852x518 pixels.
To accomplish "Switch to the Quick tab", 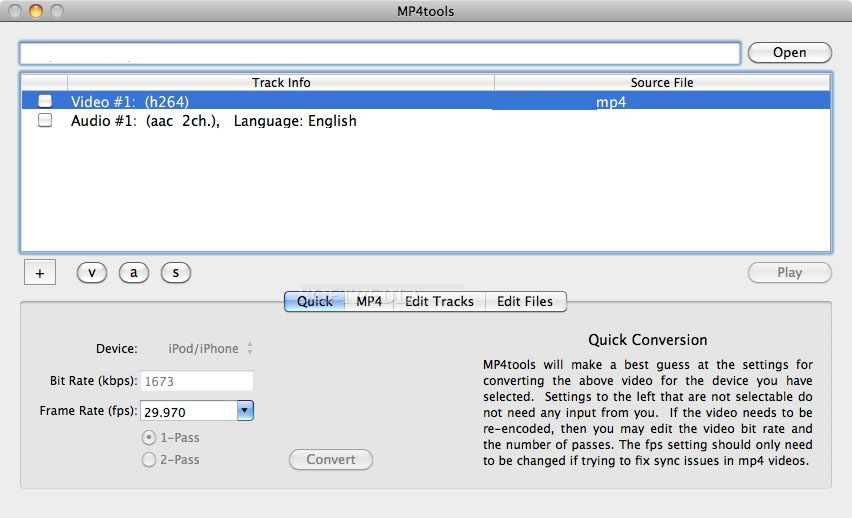I will pos(315,302).
